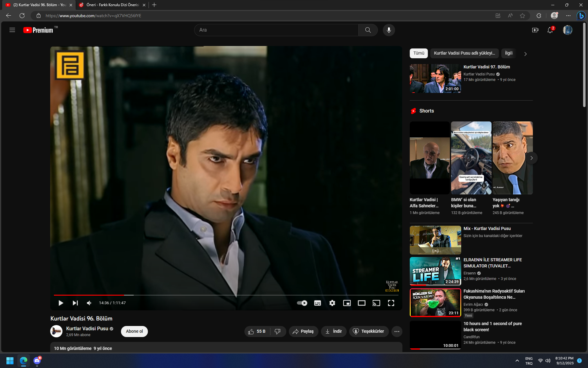Open Kurtlar Vadisi Alfa Sahneler short

pyautogui.click(x=430, y=158)
